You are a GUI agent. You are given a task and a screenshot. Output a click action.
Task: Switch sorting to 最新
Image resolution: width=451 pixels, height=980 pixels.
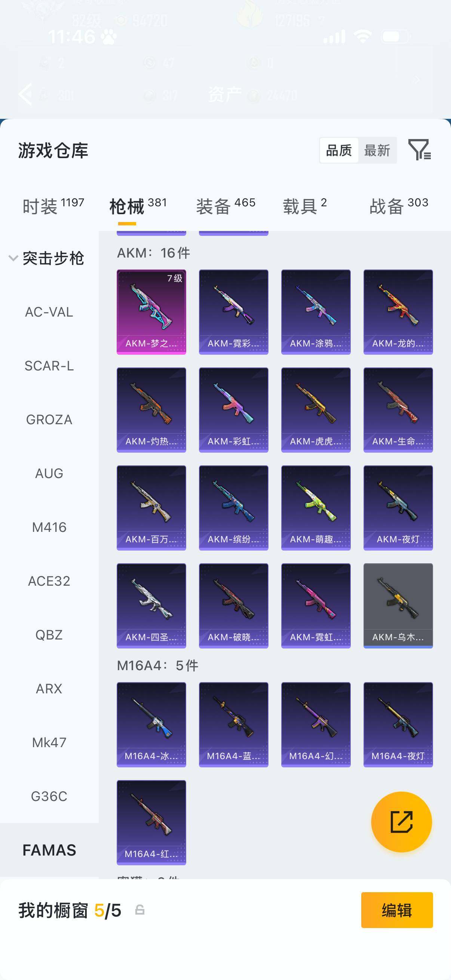(x=377, y=150)
